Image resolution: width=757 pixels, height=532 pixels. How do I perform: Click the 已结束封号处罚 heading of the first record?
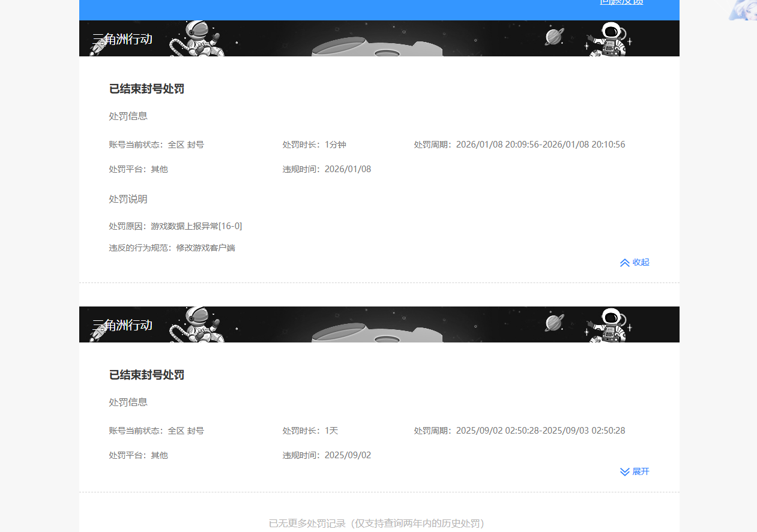pyautogui.click(x=146, y=89)
